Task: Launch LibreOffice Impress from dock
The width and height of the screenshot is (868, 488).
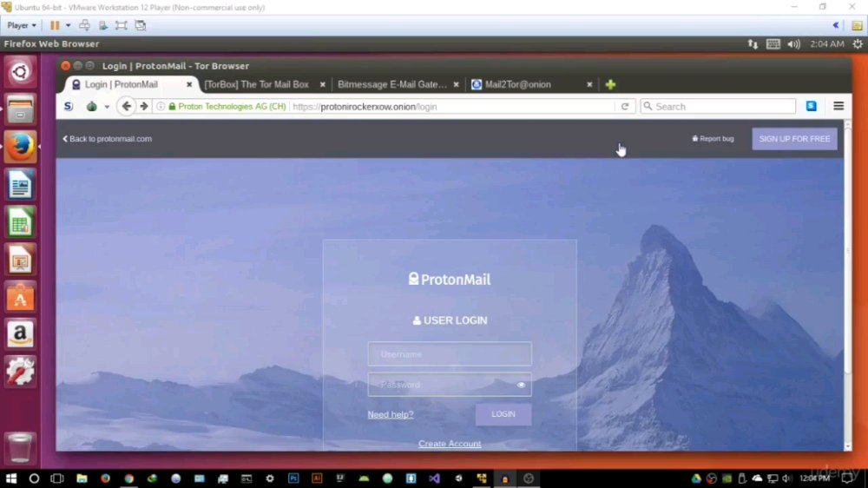Action: tap(20, 260)
